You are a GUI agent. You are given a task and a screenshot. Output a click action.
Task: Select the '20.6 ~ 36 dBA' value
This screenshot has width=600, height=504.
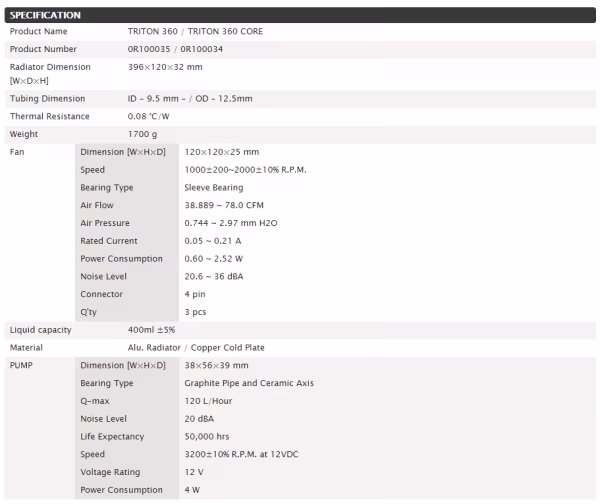(x=214, y=277)
